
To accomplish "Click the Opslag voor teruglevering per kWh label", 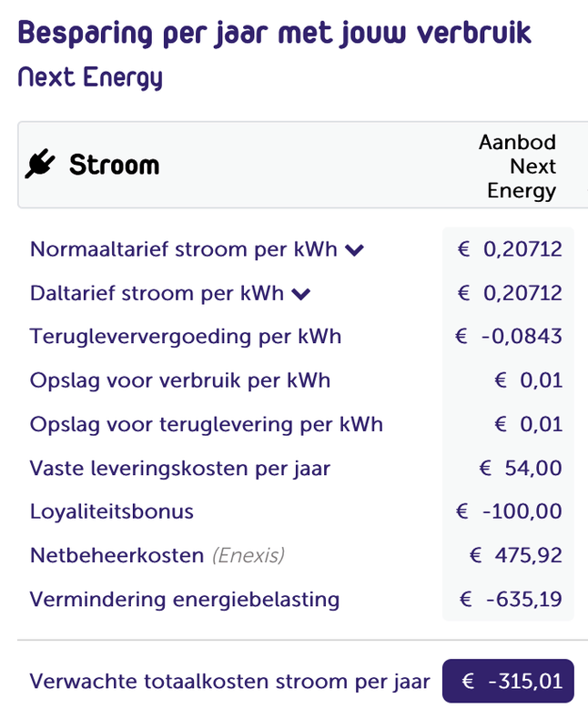I will (207, 424).
